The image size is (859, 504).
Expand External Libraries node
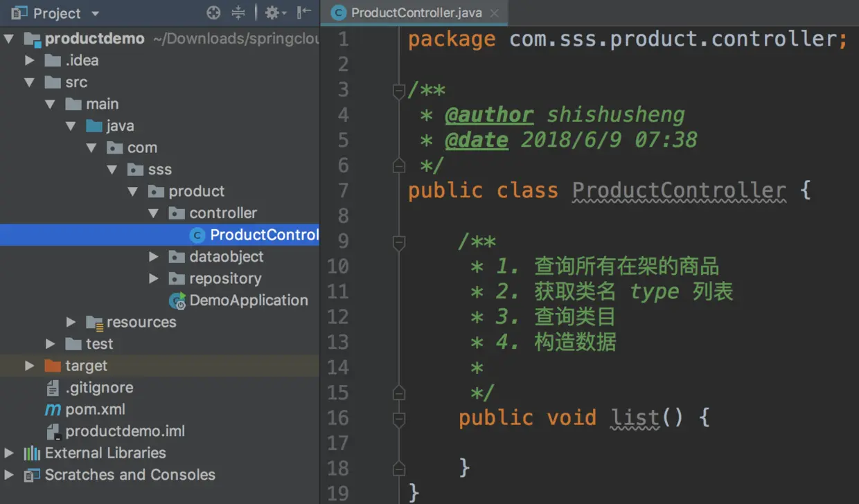[9, 453]
